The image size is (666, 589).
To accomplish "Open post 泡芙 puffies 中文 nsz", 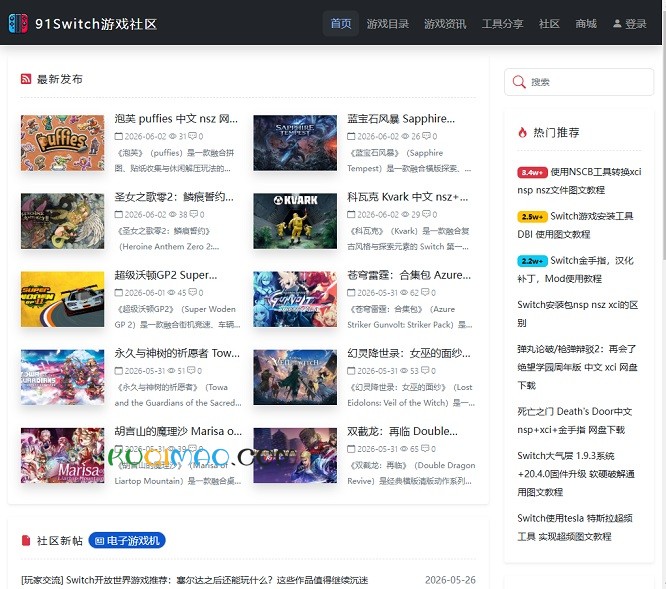I will pyautogui.click(x=176, y=118).
